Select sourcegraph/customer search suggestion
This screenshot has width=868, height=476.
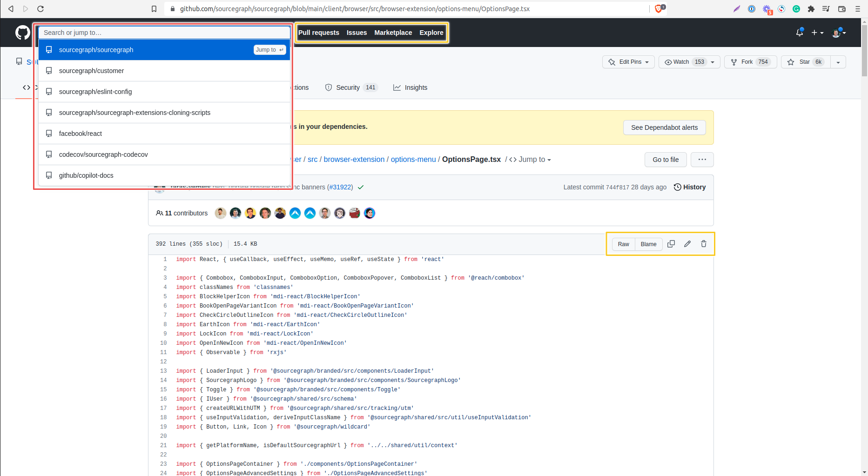coord(164,71)
